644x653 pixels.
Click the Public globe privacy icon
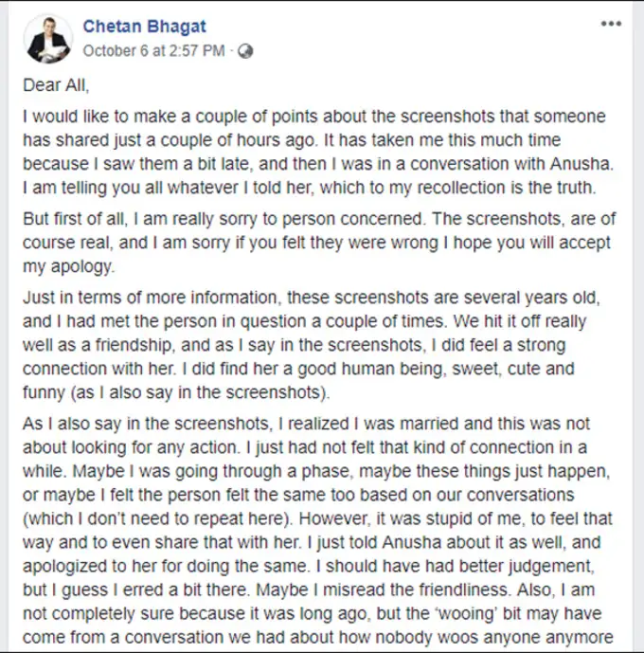tap(245, 51)
